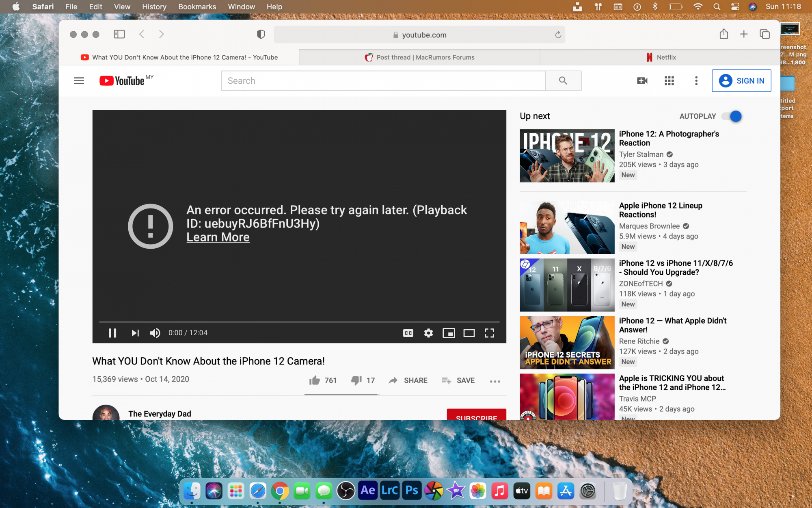Viewport: 812px width, 508px height.
Task: Open Apple iPhone 12 Lineup Reactions thumbnail
Action: pos(567,228)
